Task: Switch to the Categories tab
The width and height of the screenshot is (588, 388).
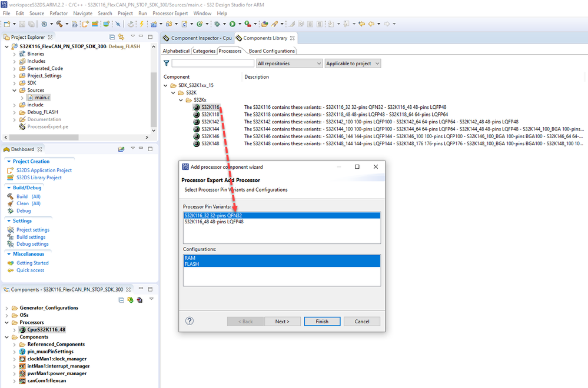Action: [x=204, y=51]
